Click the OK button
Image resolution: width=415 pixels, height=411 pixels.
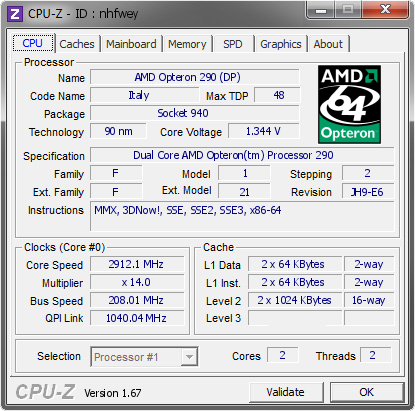pos(367,392)
